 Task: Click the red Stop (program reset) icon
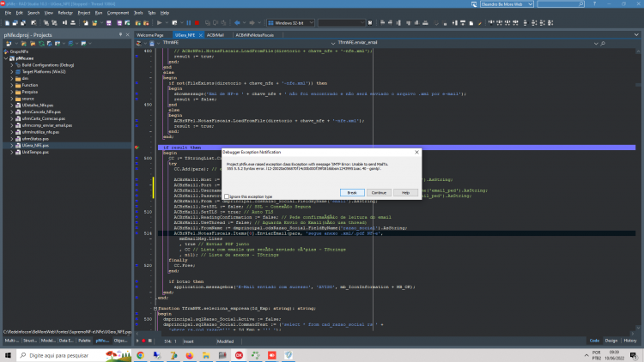197,23
